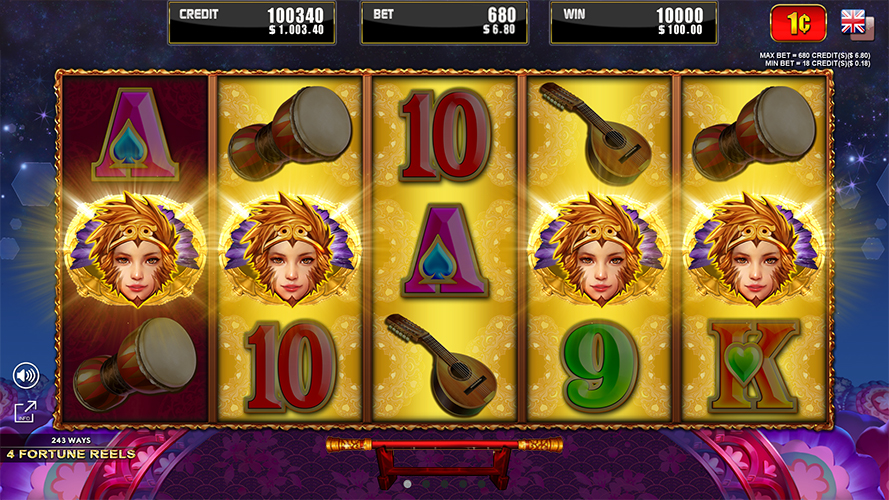The height and width of the screenshot is (500, 889).
Task: Select the green 9 symbol
Action: click(599, 365)
